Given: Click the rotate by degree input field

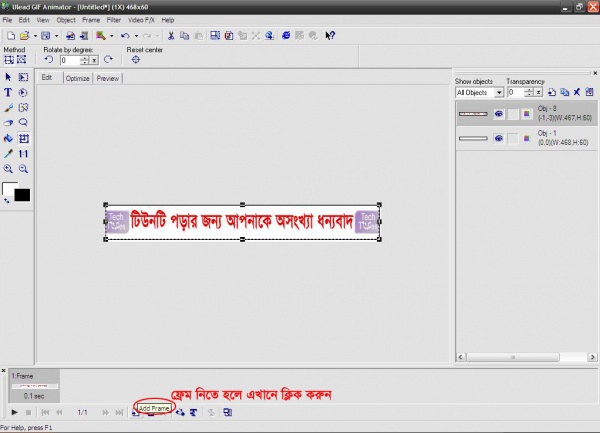Looking at the screenshot, I should click(x=70, y=60).
